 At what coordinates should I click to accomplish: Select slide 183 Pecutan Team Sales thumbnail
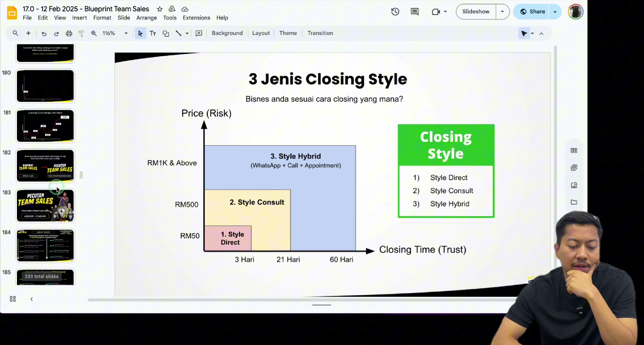tap(45, 206)
